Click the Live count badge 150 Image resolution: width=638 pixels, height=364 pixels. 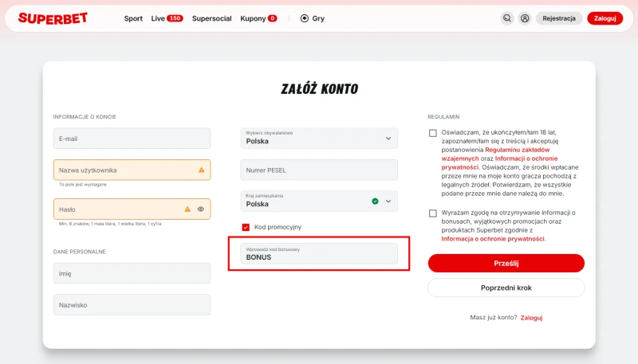[x=175, y=18]
